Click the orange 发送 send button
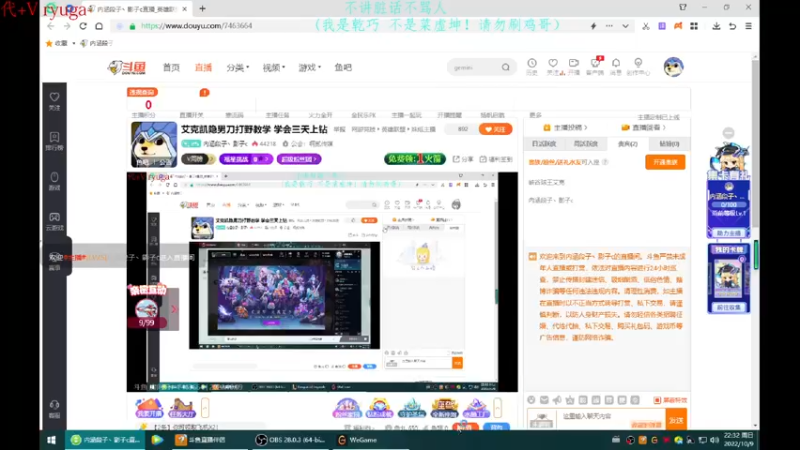This screenshot has width=800, height=450. pos(676,420)
